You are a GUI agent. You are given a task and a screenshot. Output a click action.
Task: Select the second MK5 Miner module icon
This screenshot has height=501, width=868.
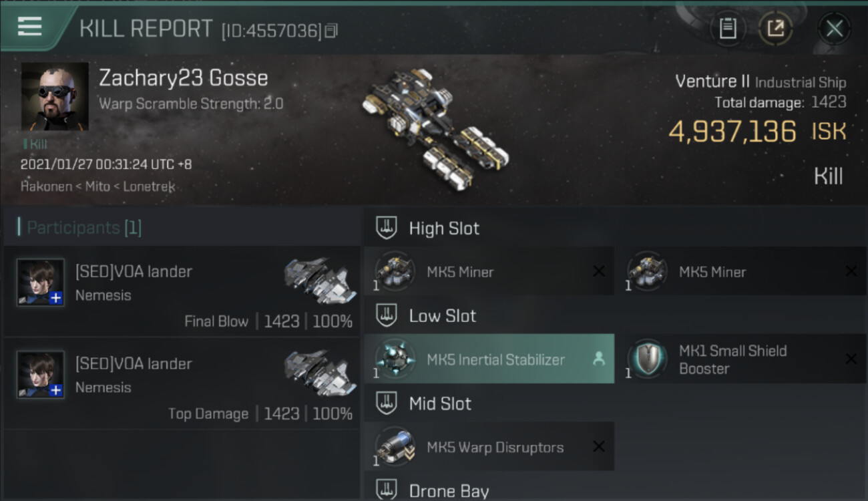point(646,272)
